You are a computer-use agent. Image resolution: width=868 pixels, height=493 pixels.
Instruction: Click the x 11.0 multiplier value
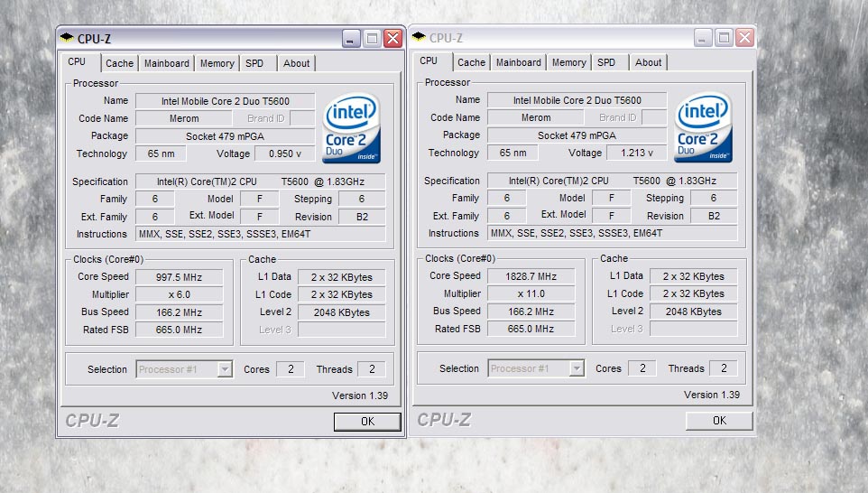531,293
